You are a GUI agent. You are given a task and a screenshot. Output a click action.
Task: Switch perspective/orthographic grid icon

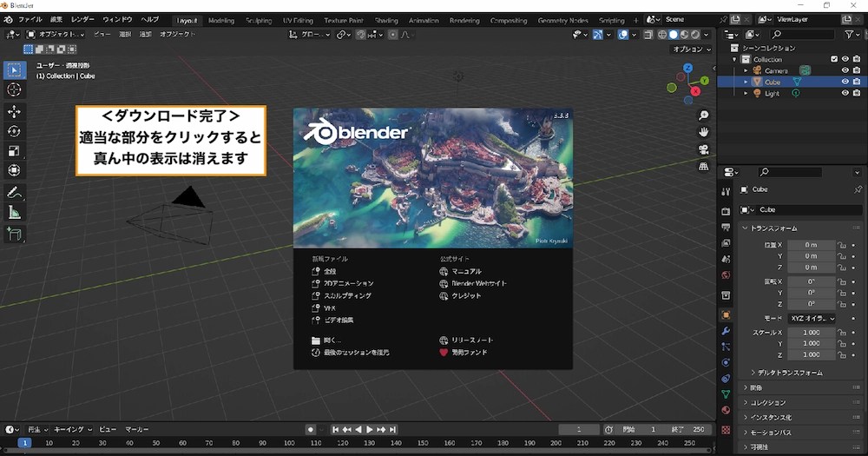(704, 166)
